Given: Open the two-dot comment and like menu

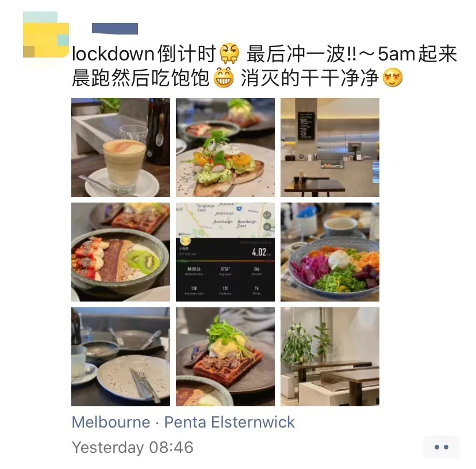Looking at the screenshot, I should tap(441, 447).
